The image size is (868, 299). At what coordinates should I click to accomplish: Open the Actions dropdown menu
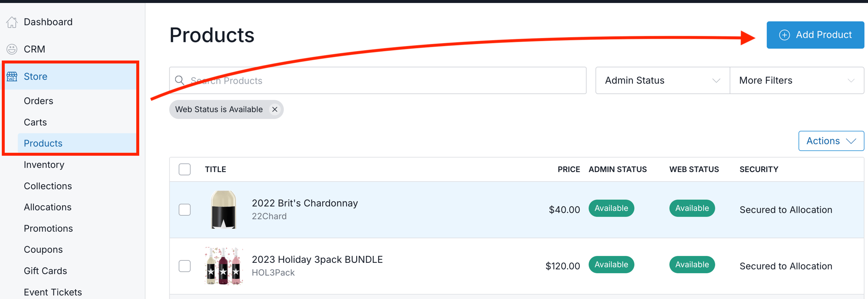[x=831, y=141]
